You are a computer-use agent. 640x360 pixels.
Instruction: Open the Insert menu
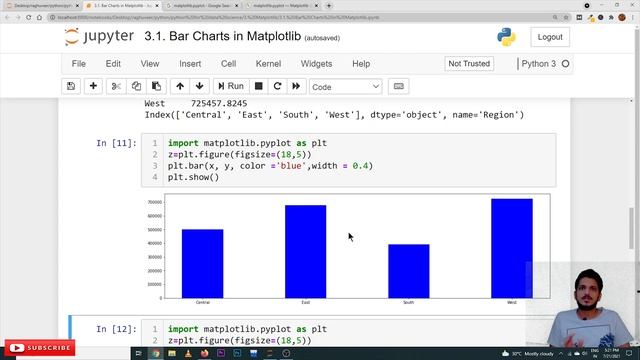190,64
